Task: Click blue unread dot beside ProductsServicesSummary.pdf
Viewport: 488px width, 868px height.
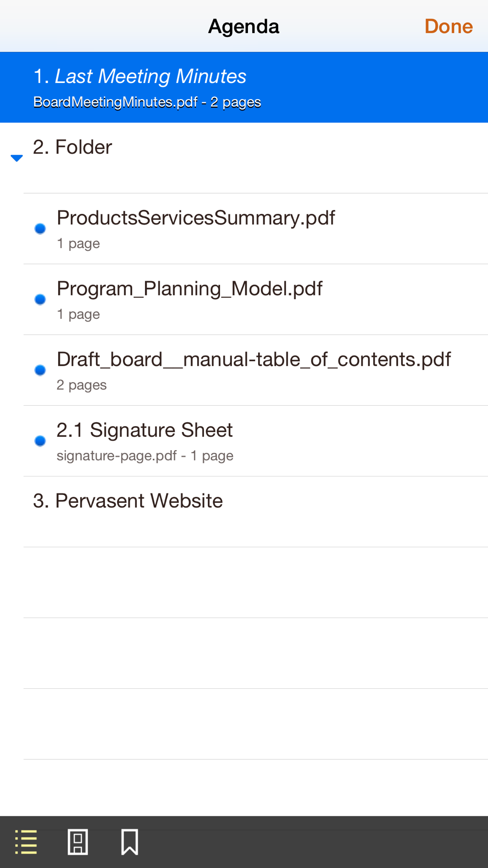Action: pyautogui.click(x=41, y=228)
